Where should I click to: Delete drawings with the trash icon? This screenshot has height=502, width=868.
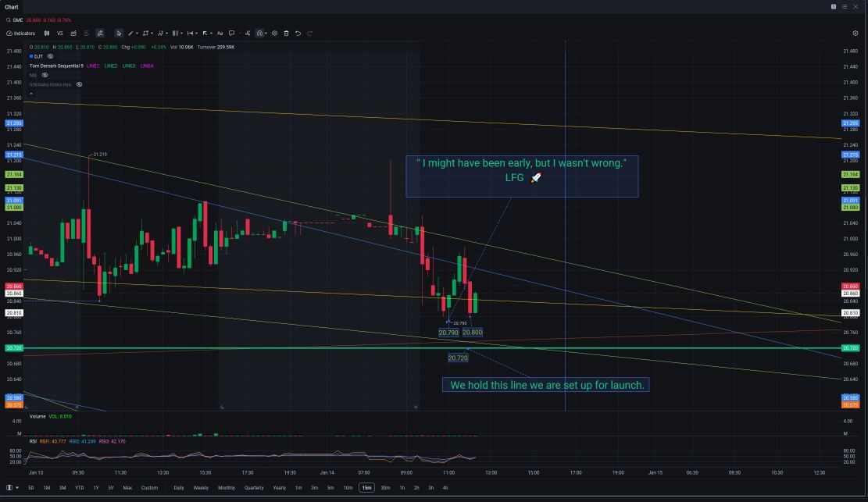(x=286, y=34)
